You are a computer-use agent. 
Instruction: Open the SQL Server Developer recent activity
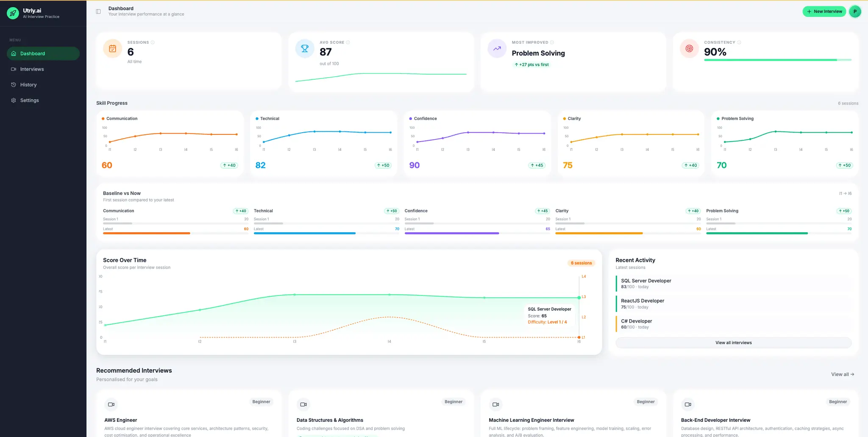(733, 284)
